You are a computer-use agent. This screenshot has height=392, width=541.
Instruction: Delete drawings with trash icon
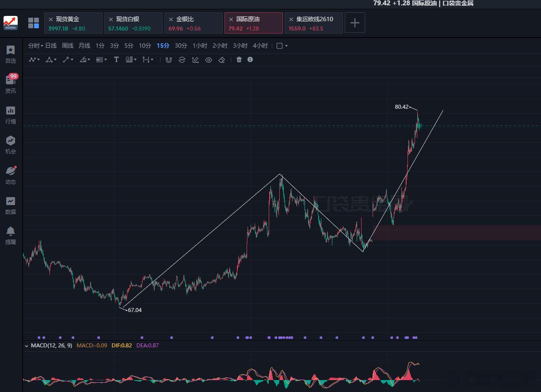pyautogui.click(x=239, y=60)
